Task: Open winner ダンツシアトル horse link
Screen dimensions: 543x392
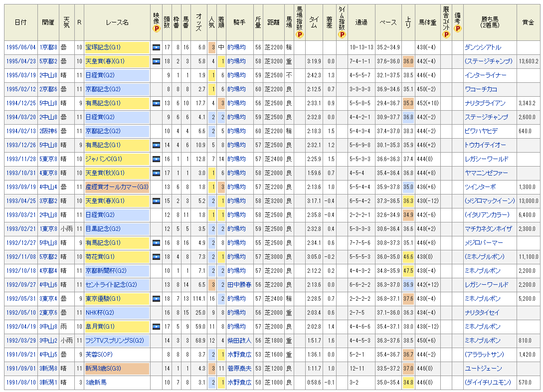Action: pos(483,47)
